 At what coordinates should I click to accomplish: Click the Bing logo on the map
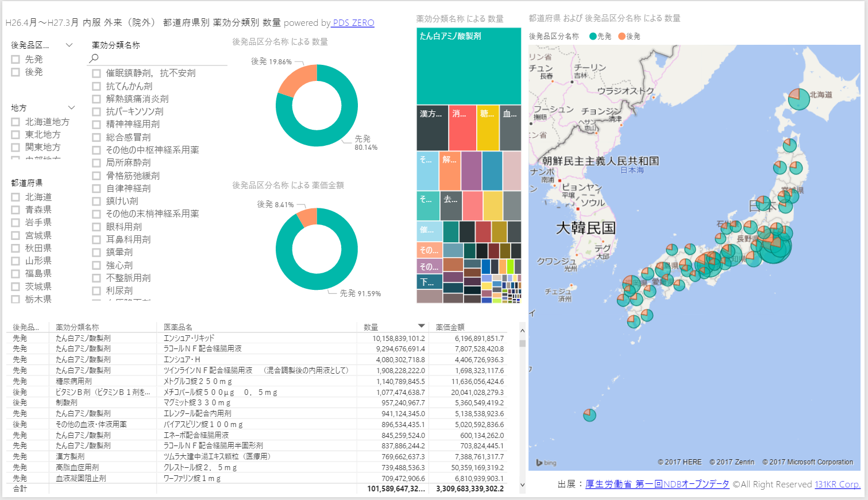[546, 463]
